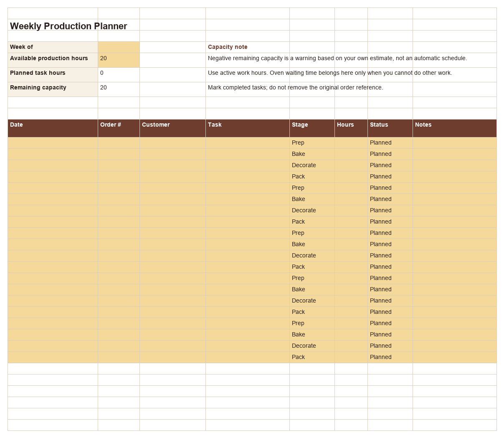The width and height of the screenshot is (504, 438).
Task: Select the Available production hours value 20
Action: point(119,60)
